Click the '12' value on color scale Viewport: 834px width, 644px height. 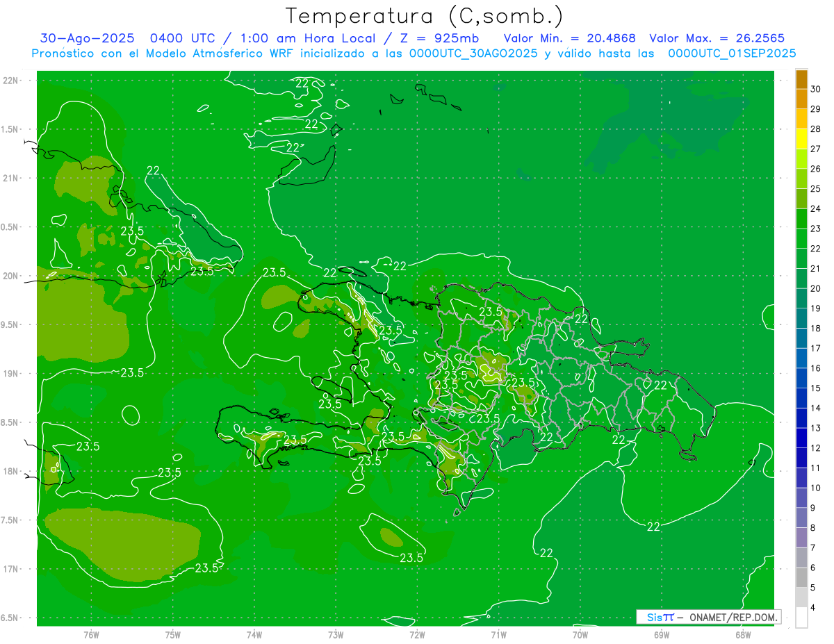tap(816, 448)
